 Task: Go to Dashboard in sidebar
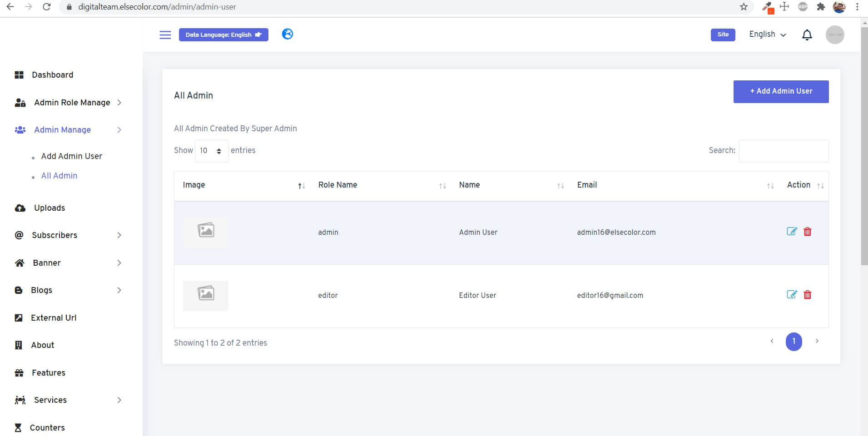coord(52,75)
